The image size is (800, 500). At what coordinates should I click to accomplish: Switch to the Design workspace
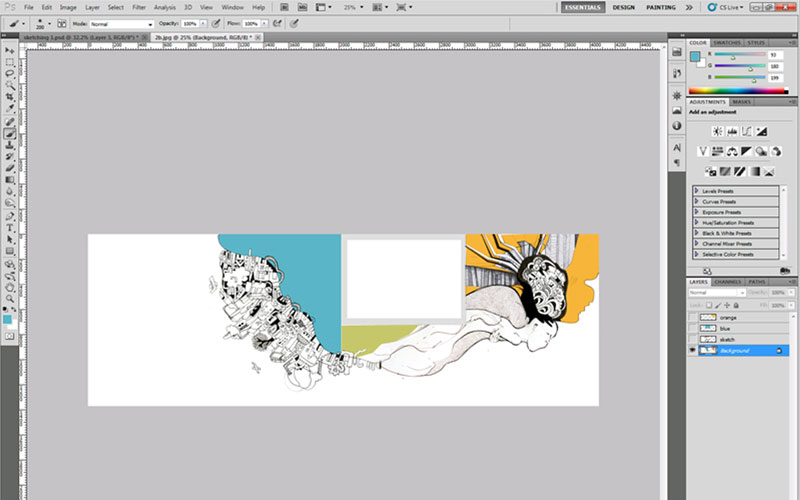(623, 7)
